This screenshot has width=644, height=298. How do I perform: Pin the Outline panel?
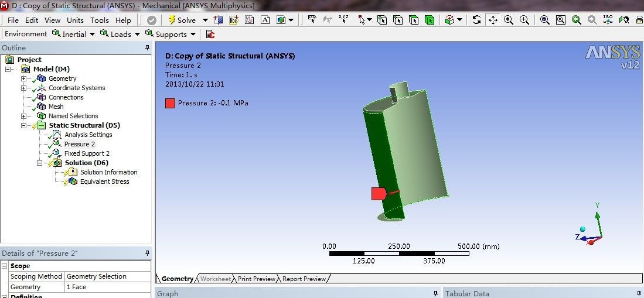tap(148, 47)
